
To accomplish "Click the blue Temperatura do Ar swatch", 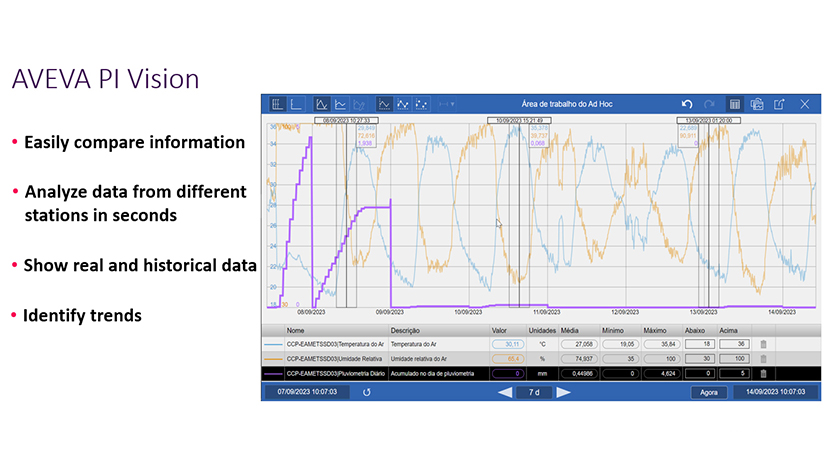I will [273, 344].
